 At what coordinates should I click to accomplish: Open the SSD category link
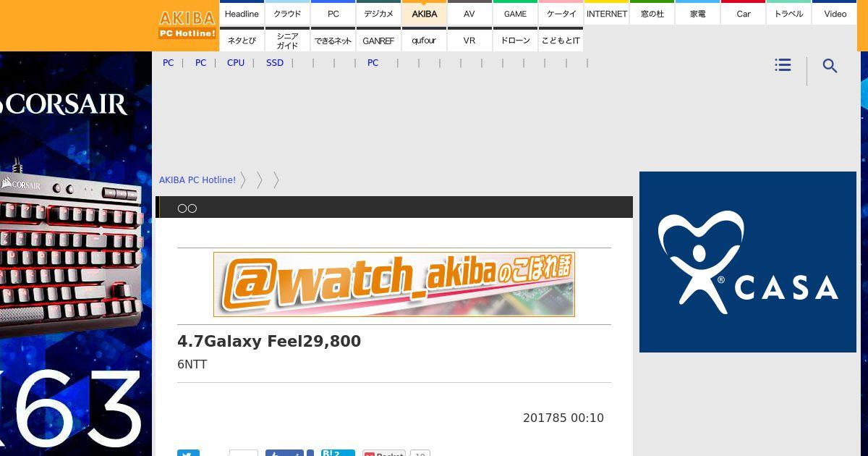(275, 63)
